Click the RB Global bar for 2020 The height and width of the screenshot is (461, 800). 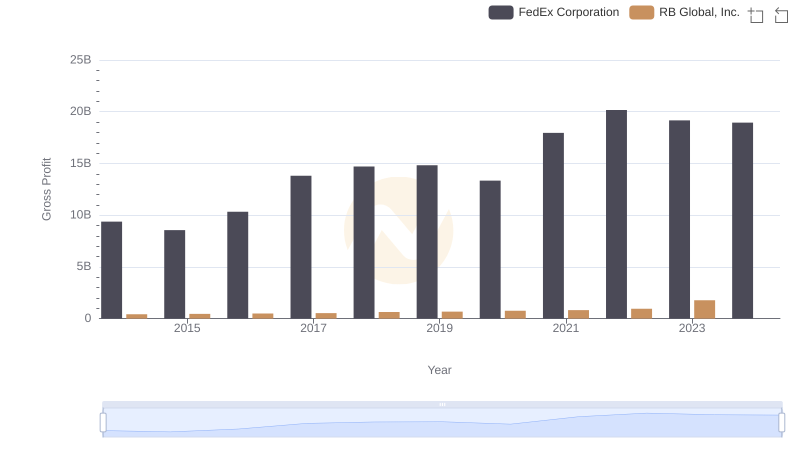(x=515, y=315)
